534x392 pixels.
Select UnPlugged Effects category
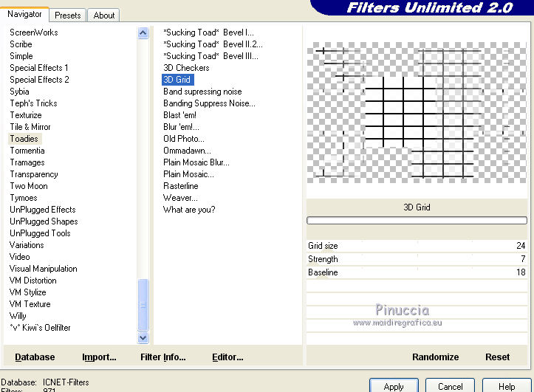(43, 210)
